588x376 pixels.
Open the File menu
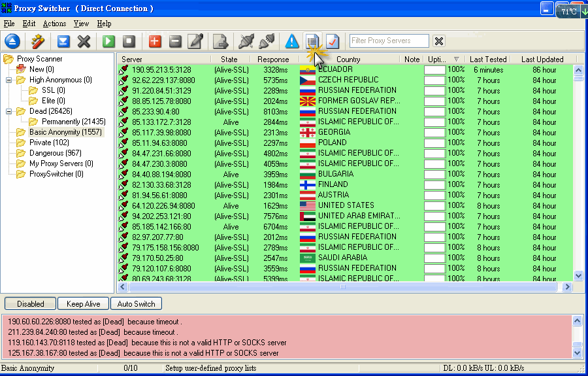pyautogui.click(x=9, y=24)
